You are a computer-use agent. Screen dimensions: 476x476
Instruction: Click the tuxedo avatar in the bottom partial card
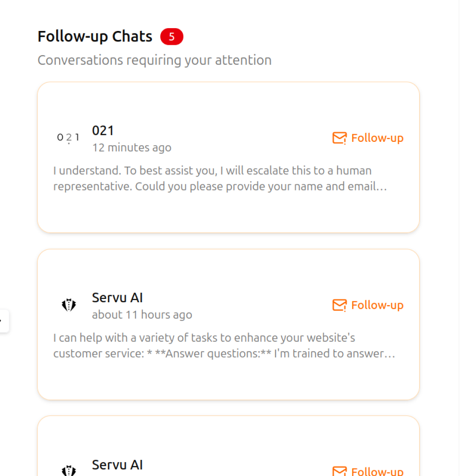click(x=69, y=471)
